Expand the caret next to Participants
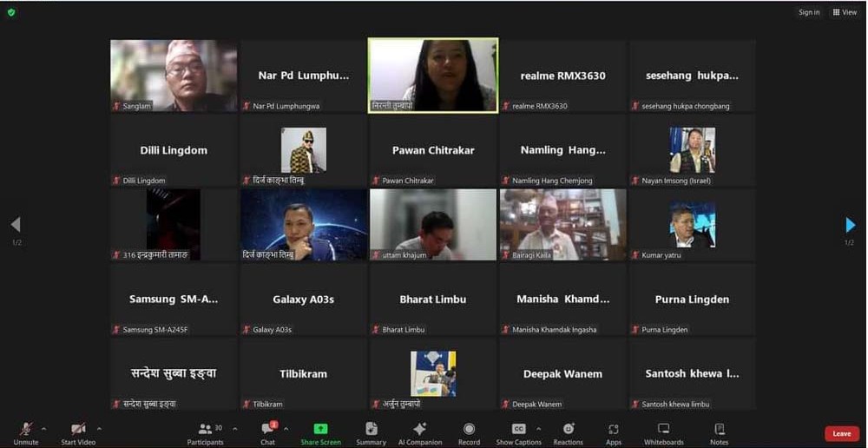This screenshot has width=868, height=448. (235, 428)
